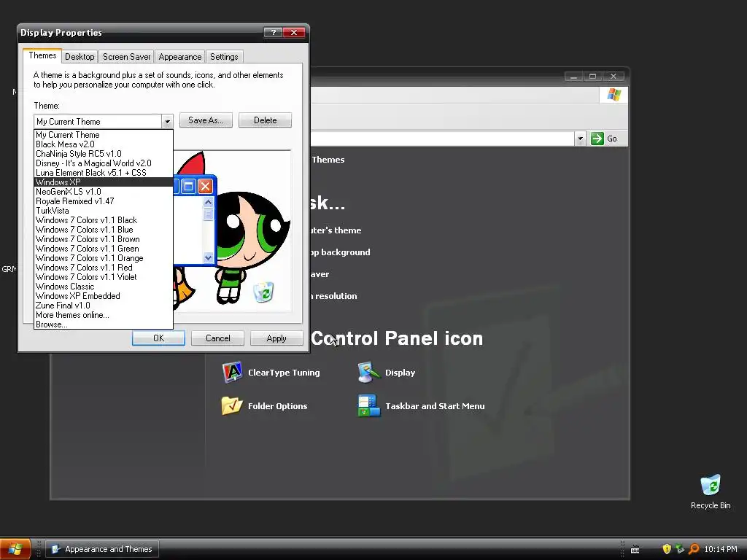Open the Display control panel icon
Screen dimensions: 747x560
tap(368, 373)
